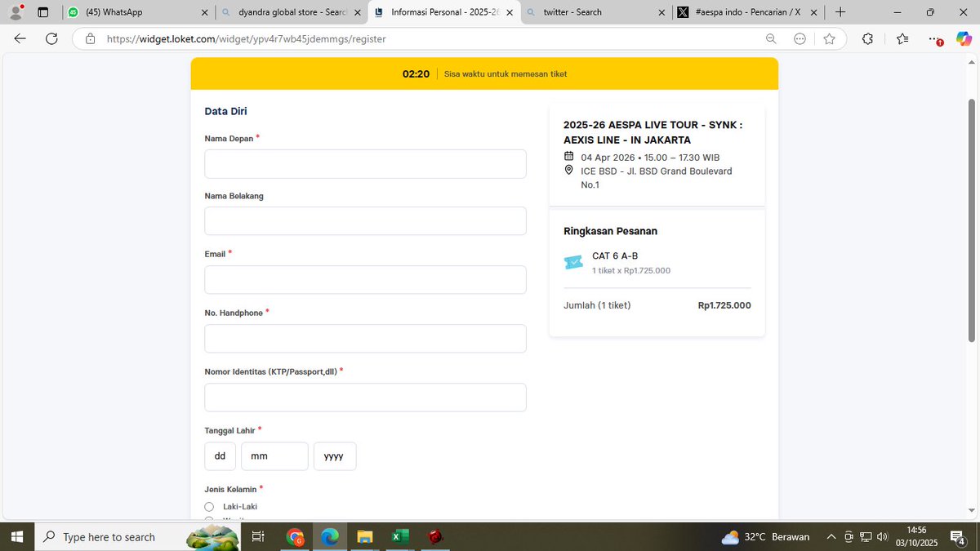Click the Ringkasan Pesanan heading

coord(610,231)
